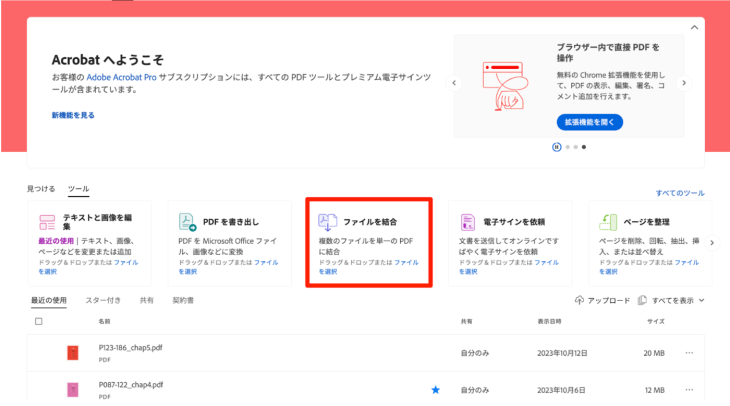Switch to the 見つける tab
The width and height of the screenshot is (730, 406).
tap(41, 188)
